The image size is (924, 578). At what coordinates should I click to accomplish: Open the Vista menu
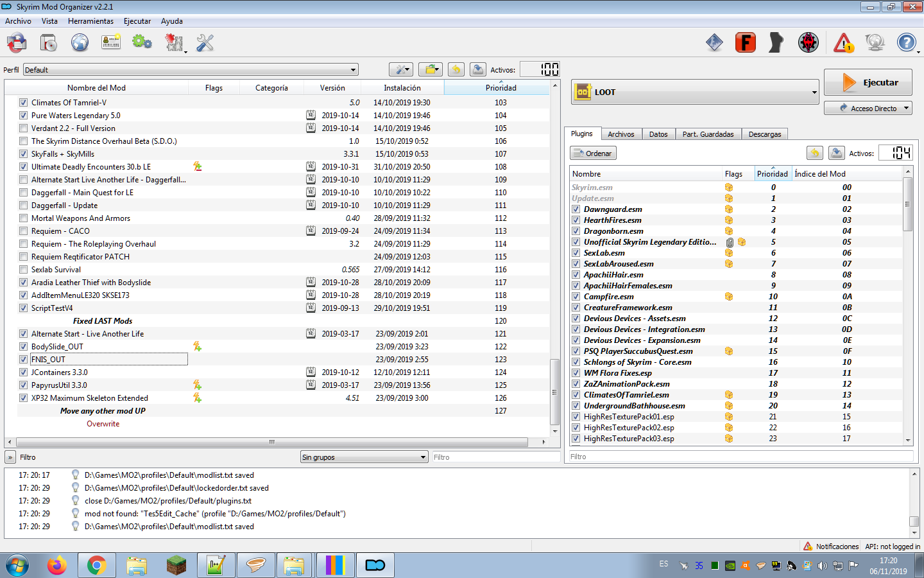(49, 21)
